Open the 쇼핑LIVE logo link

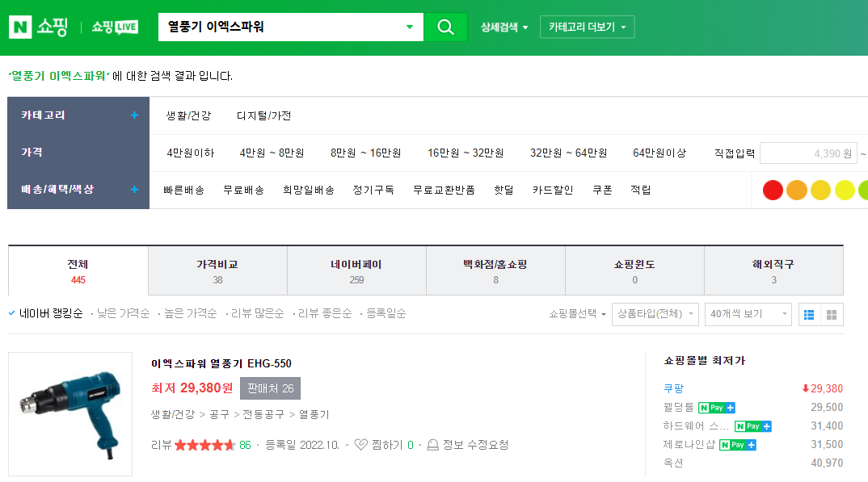[x=115, y=27]
